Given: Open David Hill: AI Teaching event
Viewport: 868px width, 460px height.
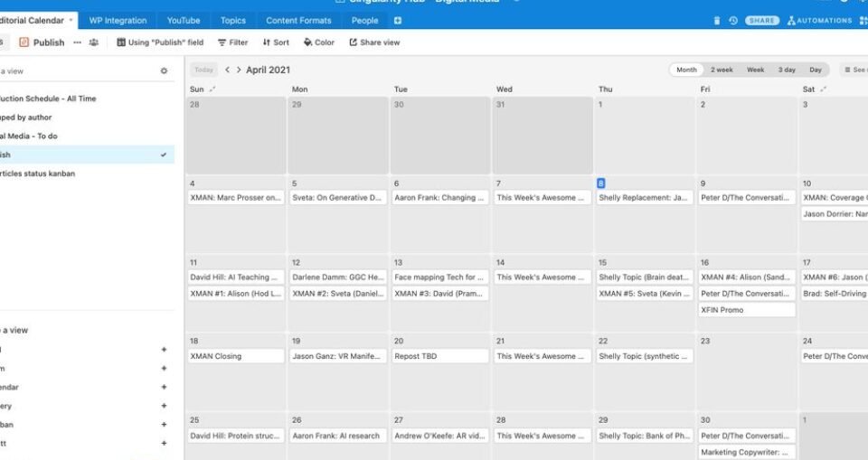Looking at the screenshot, I should tap(236, 277).
